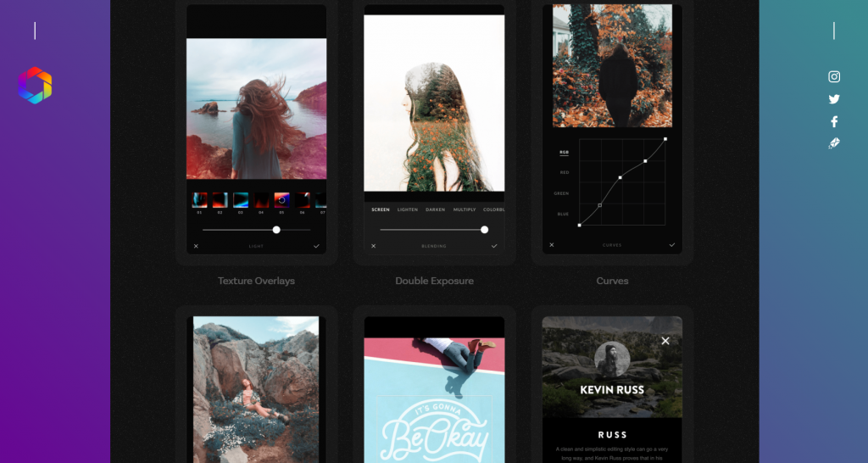Image resolution: width=868 pixels, height=463 pixels.
Task: Click the Kevin Russ profile avatar
Action: 612,359
